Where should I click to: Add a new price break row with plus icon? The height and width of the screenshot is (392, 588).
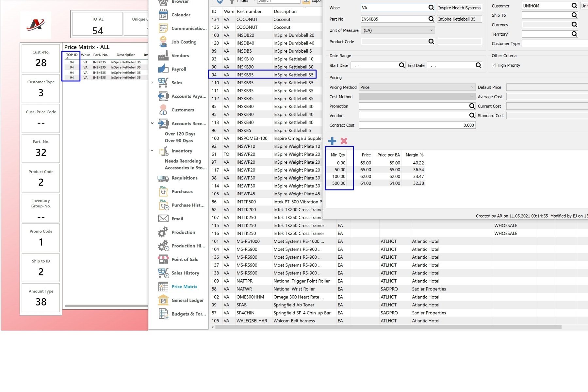click(x=332, y=141)
